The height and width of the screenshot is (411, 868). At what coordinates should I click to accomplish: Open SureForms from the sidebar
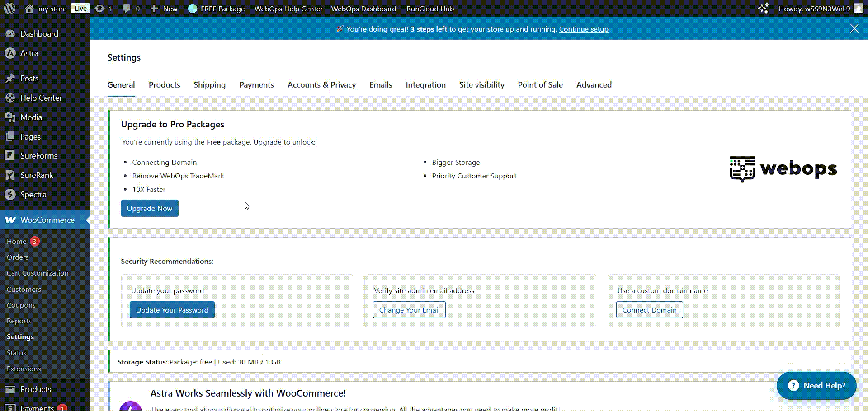[38, 156]
